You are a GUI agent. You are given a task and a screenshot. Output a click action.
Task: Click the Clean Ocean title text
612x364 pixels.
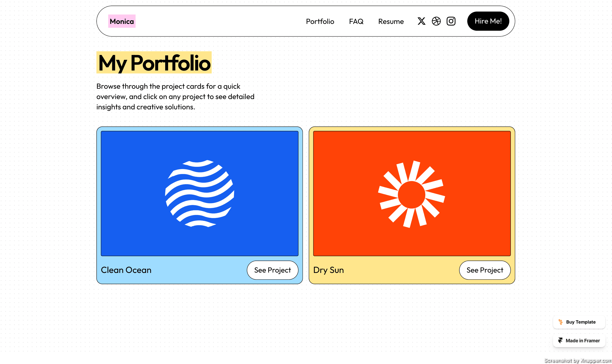coord(126,270)
